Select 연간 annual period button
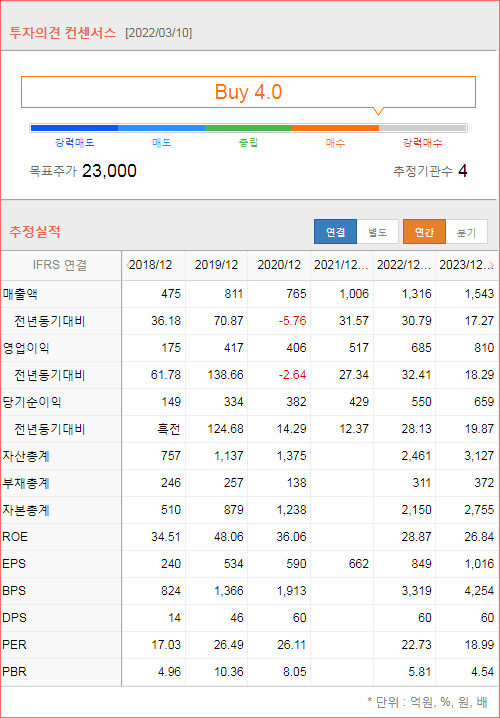The width and height of the screenshot is (500, 718). 424,232
